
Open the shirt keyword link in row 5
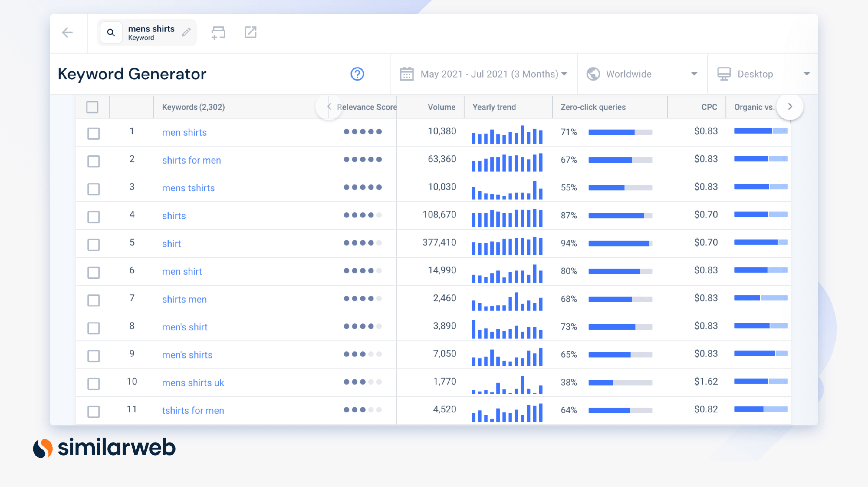tap(172, 243)
